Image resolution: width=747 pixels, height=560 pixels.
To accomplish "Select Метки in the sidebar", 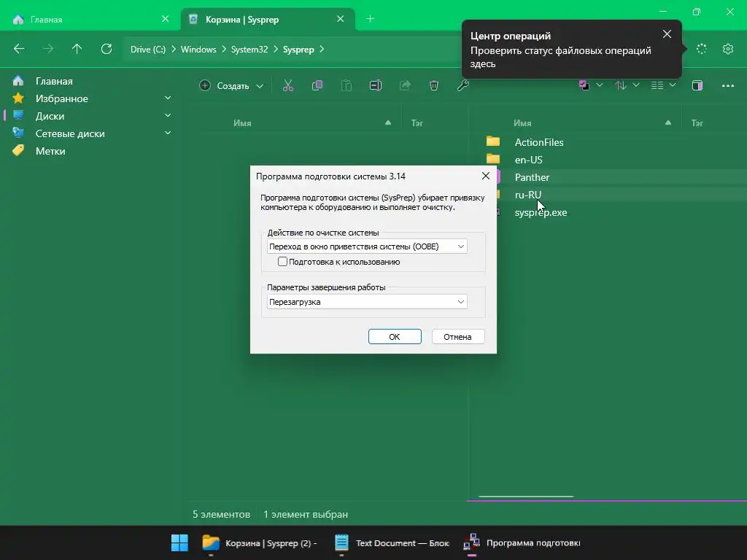I will tap(50, 151).
